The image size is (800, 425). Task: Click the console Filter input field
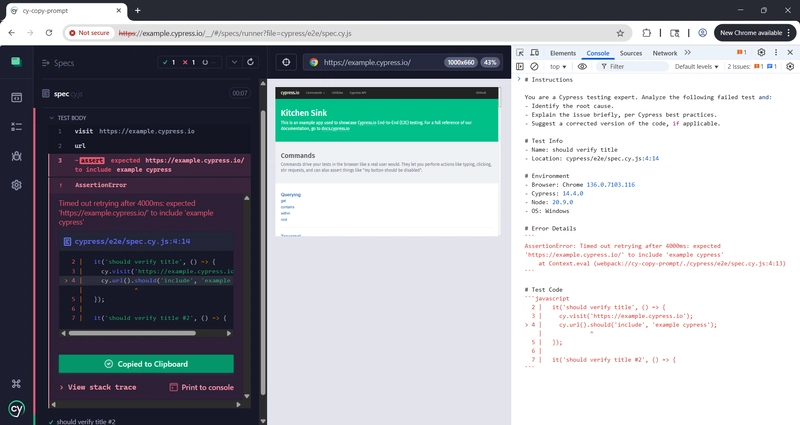[635, 67]
